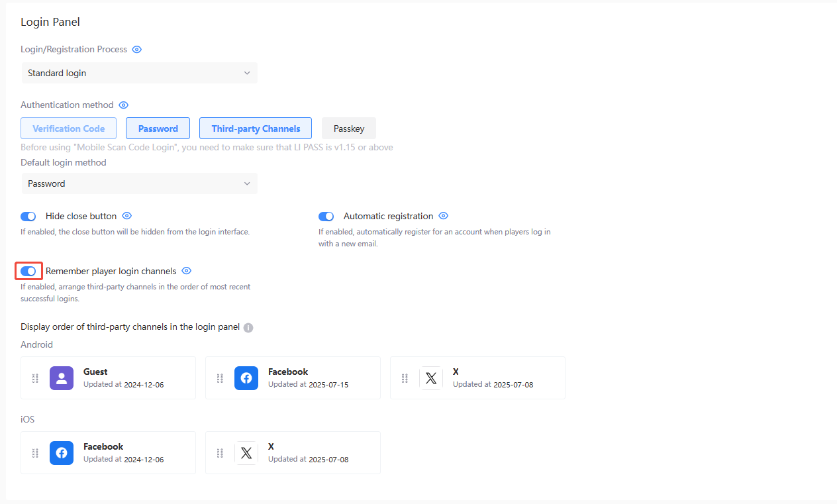The width and height of the screenshot is (837, 504).
Task: Open the Standard login dropdown
Action: [139, 73]
